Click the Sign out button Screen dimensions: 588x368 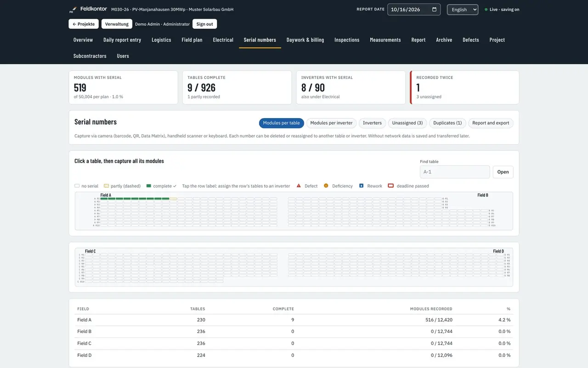click(x=205, y=24)
